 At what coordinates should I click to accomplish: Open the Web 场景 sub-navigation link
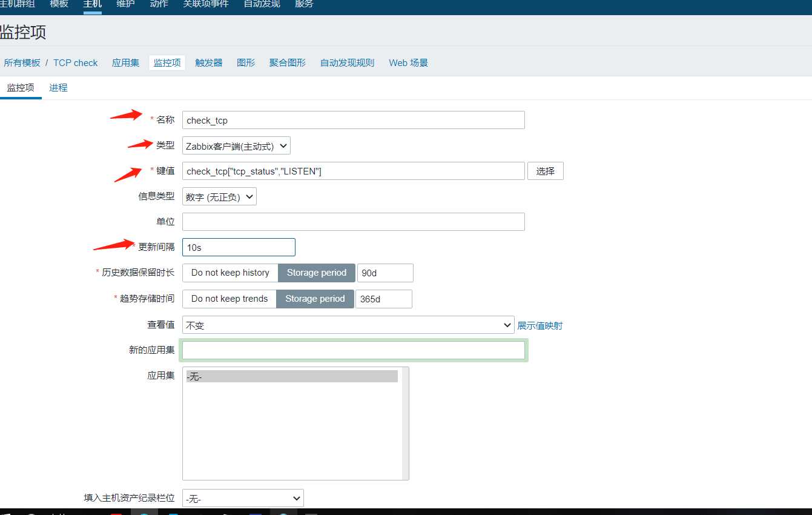pyautogui.click(x=408, y=62)
